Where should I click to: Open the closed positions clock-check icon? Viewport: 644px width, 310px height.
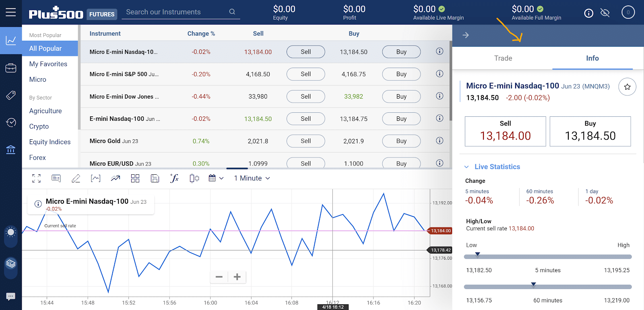(11, 122)
